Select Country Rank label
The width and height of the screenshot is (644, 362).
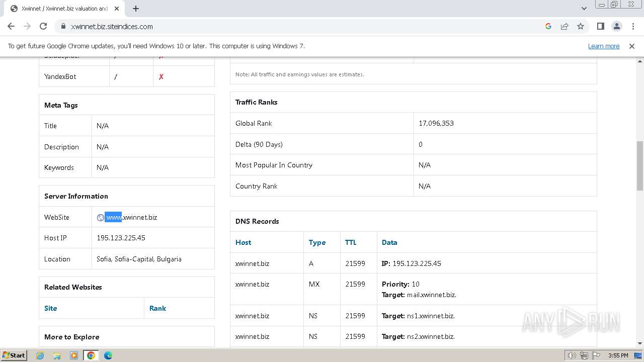[x=256, y=186]
